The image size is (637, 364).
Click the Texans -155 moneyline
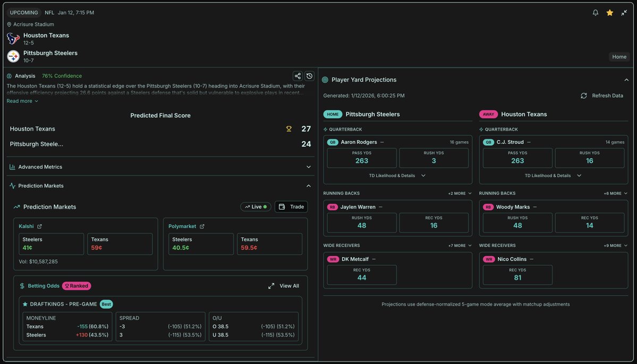[x=67, y=327]
